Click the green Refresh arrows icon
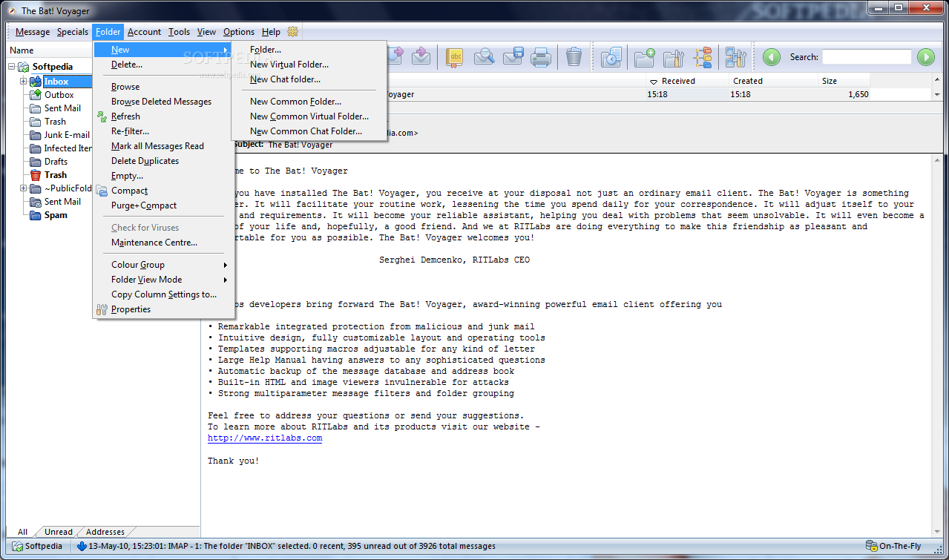The width and height of the screenshot is (949, 560). 102,116
